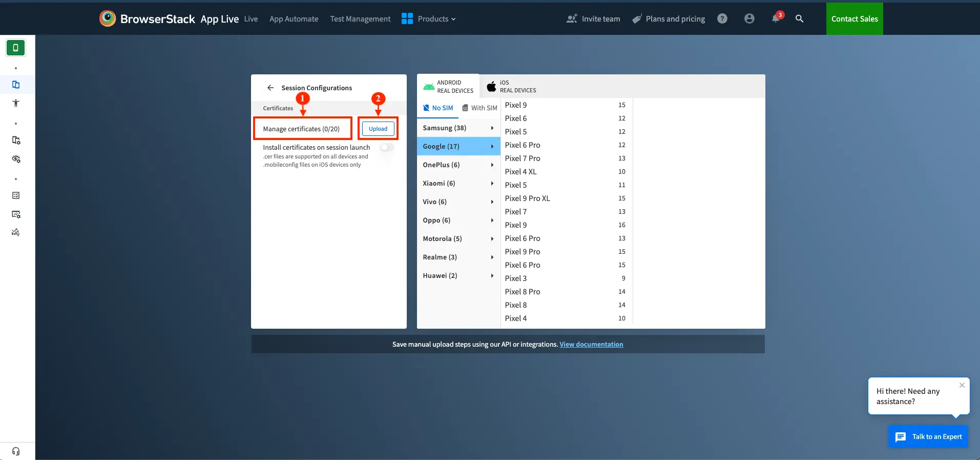980x460 pixels.
Task: Open the notifications bell icon
Action: click(x=776, y=19)
